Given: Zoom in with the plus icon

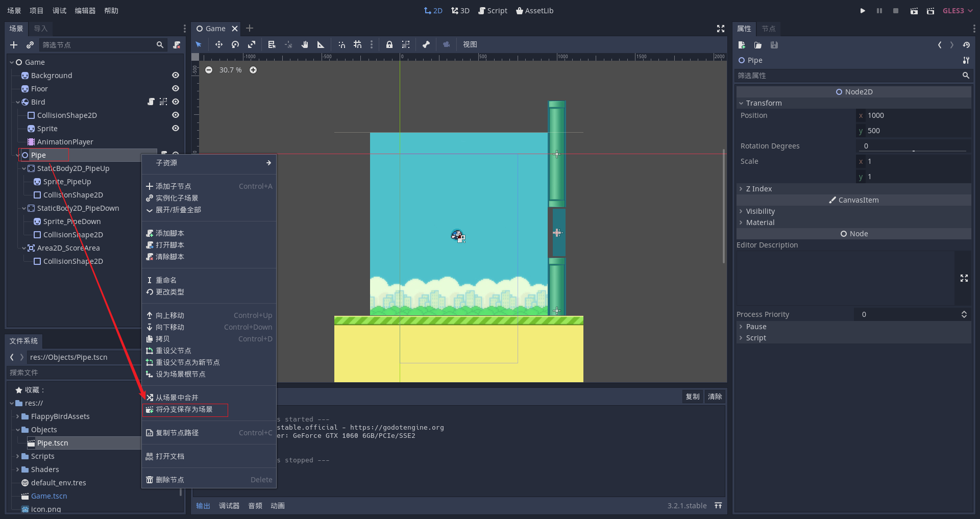Looking at the screenshot, I should pyautogui.click(x=253, y=70).
